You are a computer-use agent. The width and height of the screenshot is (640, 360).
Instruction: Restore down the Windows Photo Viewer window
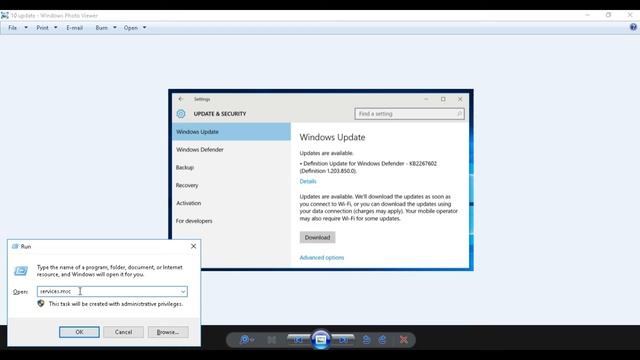609,15
